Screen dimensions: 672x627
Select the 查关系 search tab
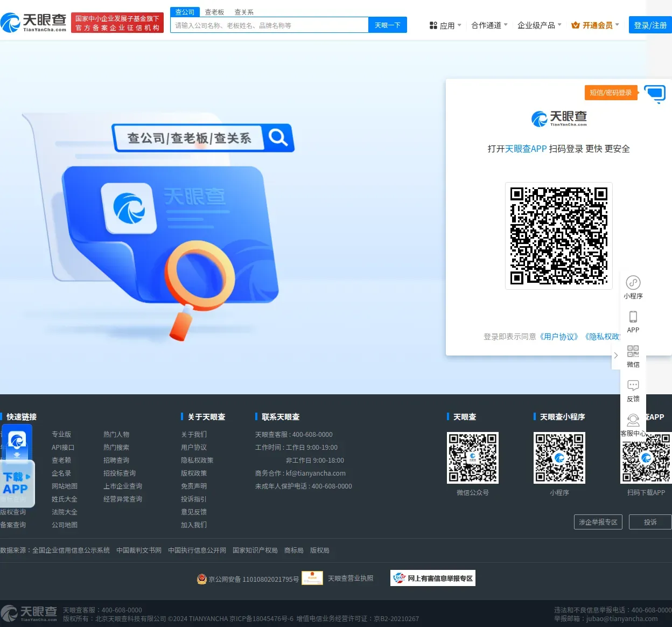[x=244, y=12]
